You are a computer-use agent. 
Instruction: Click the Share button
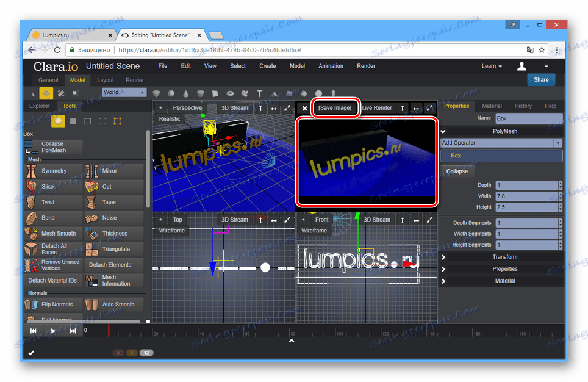tap(541, 80)
